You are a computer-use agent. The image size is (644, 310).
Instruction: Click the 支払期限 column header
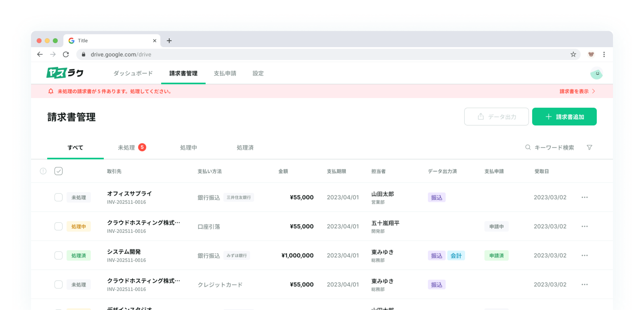(x=337, y=171)
